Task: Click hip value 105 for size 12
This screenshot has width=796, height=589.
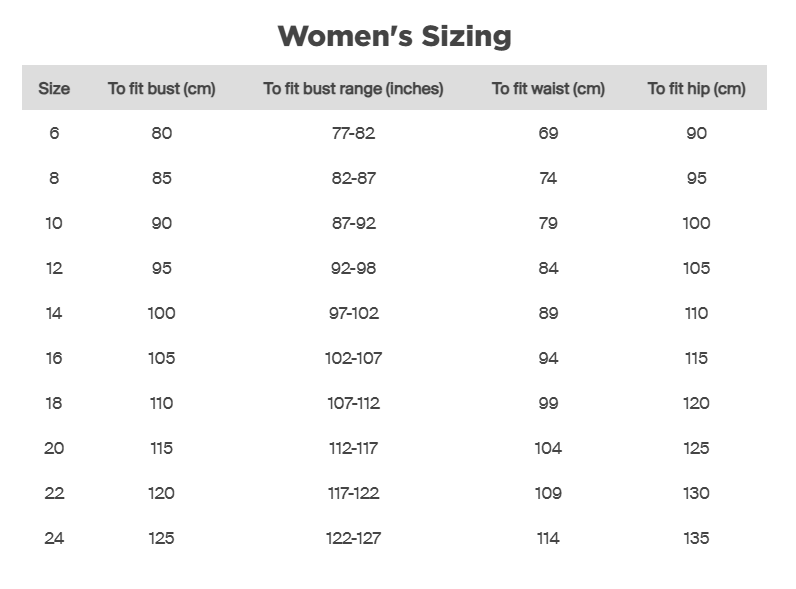Action: coord(696,268)
